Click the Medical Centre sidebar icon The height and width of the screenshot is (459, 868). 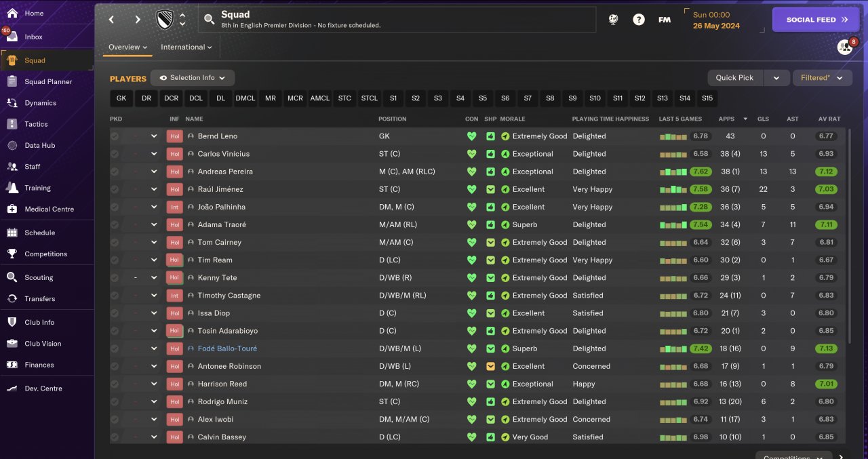pos(12,209)
